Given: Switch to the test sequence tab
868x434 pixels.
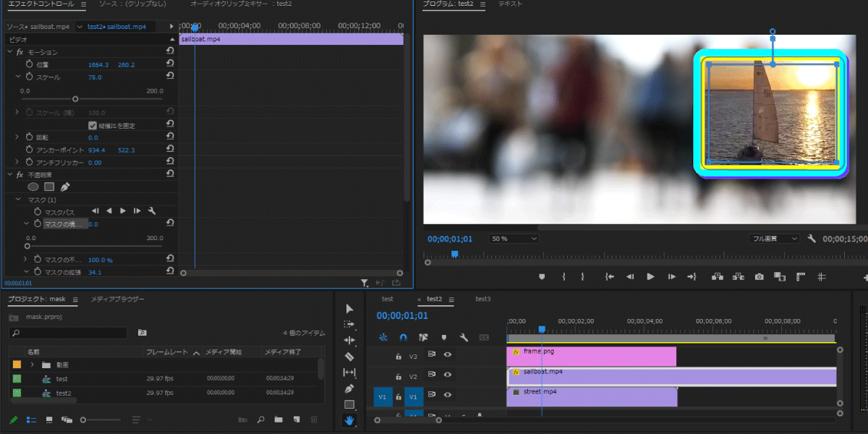Looking at the screenshot, I should tap(388, 299).
